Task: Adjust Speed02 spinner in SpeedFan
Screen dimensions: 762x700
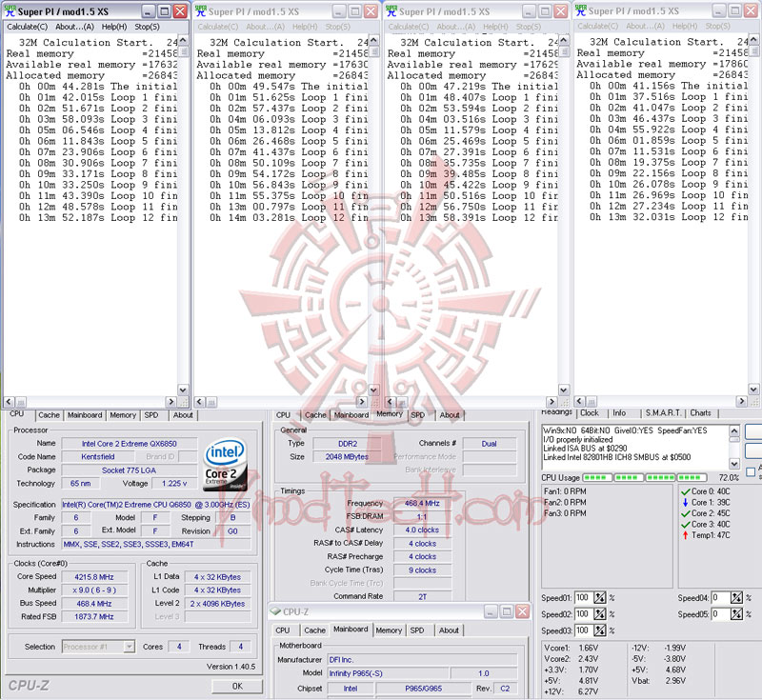Action: point(600,614)
